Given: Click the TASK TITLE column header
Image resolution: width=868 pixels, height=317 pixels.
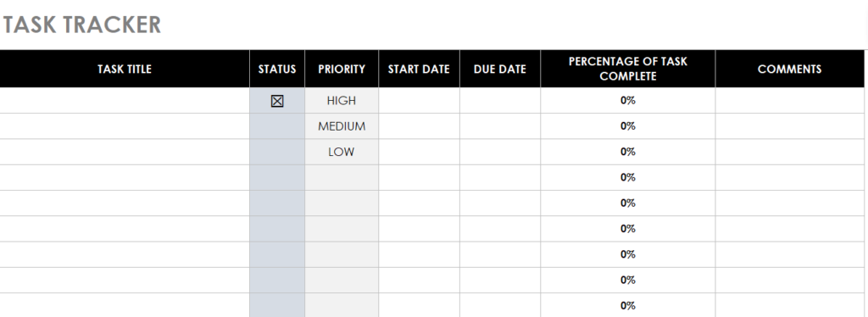Looking at the screenshot, I should click(x=125, y=70).
